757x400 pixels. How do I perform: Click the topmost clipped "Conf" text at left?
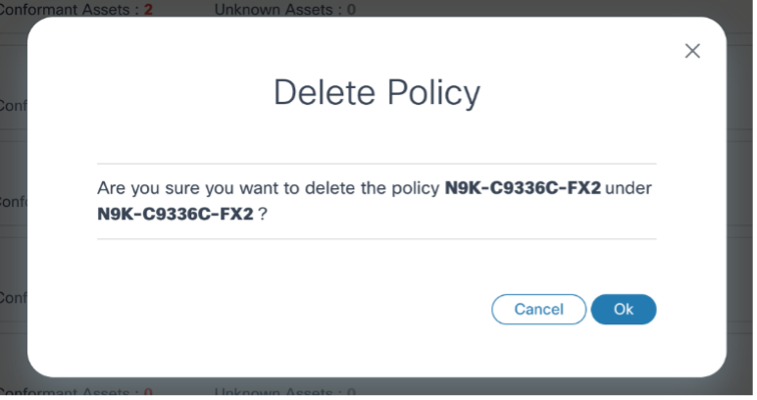point(12,105)
